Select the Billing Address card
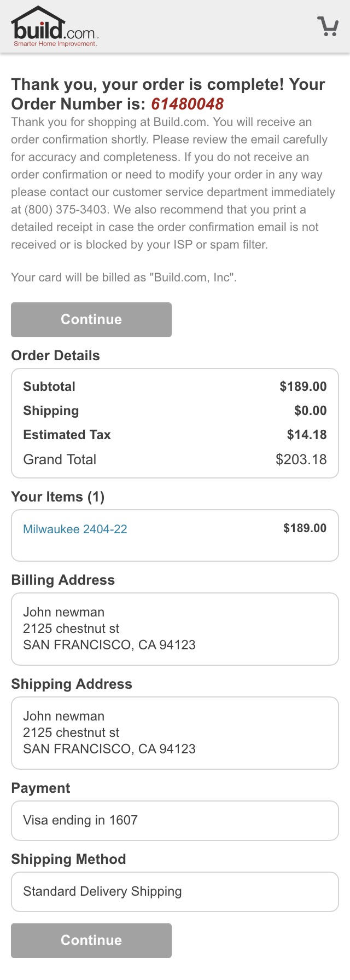Viewport: 350px width, 980px height. tap(175, 629)
